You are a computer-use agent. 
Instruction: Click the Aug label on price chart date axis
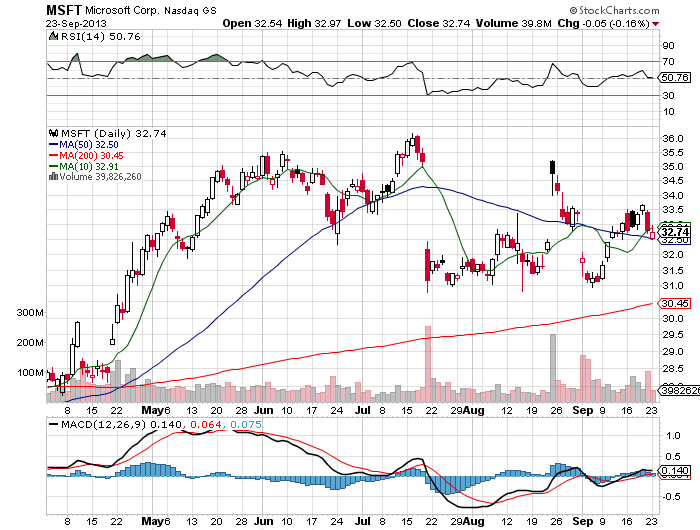click(x=474, y=410)
